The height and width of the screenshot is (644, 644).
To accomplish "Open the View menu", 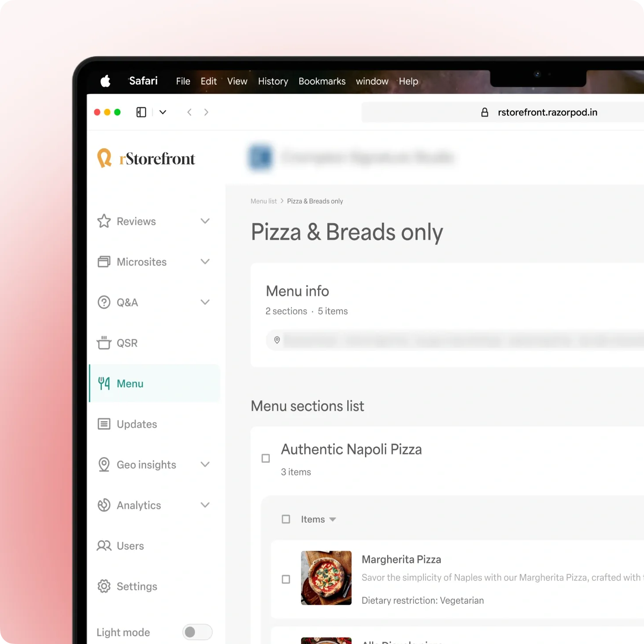I will (237, 81).
